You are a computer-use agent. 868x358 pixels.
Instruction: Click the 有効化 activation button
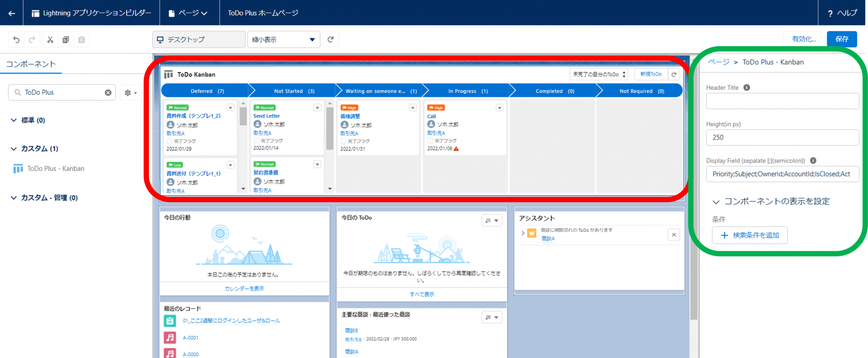pyautogui.click(x=804, y=39)
